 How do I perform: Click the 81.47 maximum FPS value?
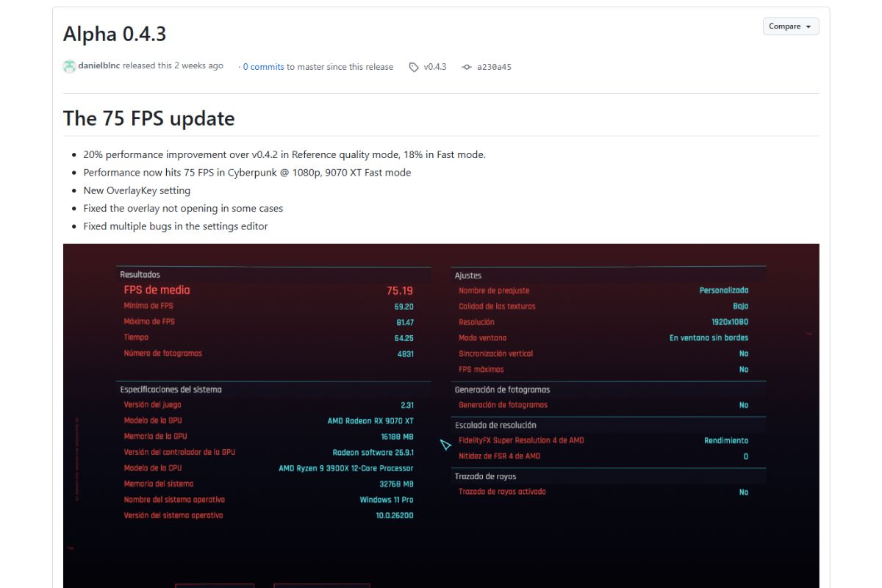[x=404, y=322]
